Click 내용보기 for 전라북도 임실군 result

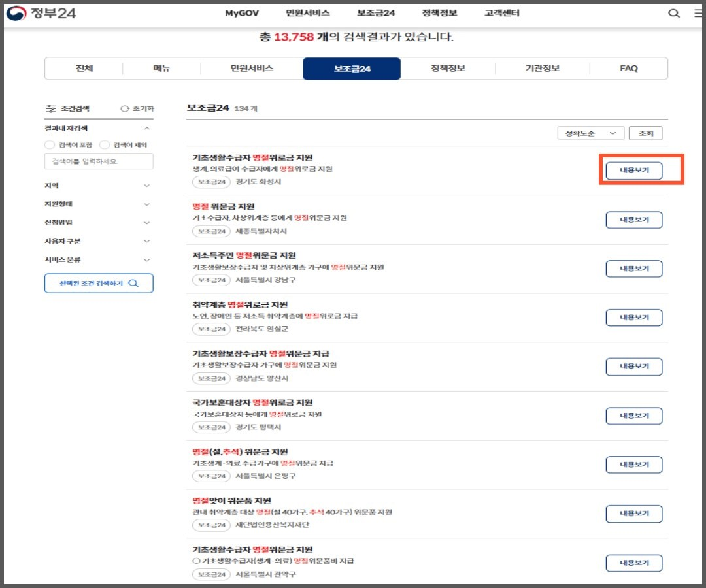[x=634, y=318]
